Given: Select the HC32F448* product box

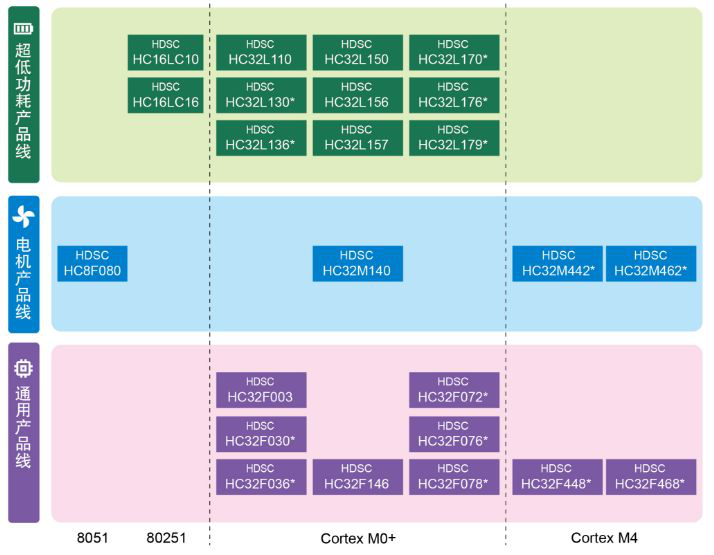Looking at the screenshot, I should 557,477.
